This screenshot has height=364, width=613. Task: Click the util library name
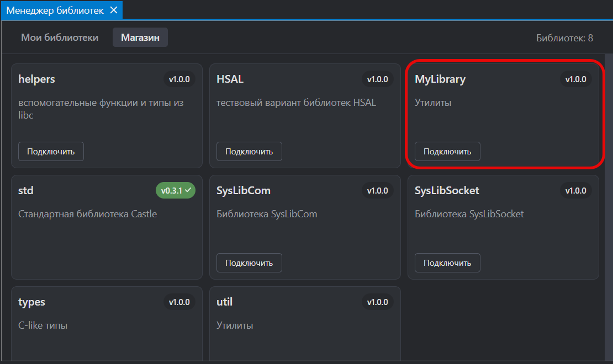click(224, 302)
